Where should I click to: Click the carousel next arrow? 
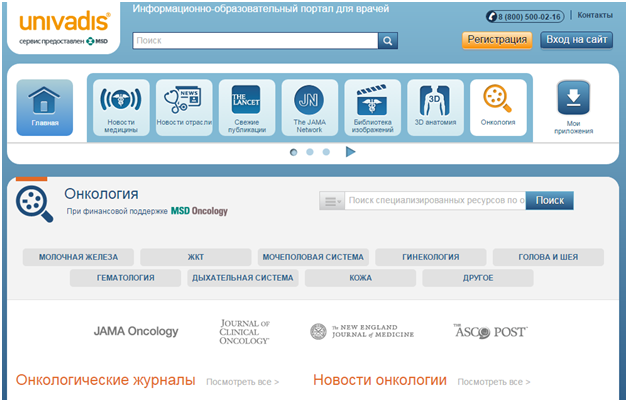tap(350, 152)
